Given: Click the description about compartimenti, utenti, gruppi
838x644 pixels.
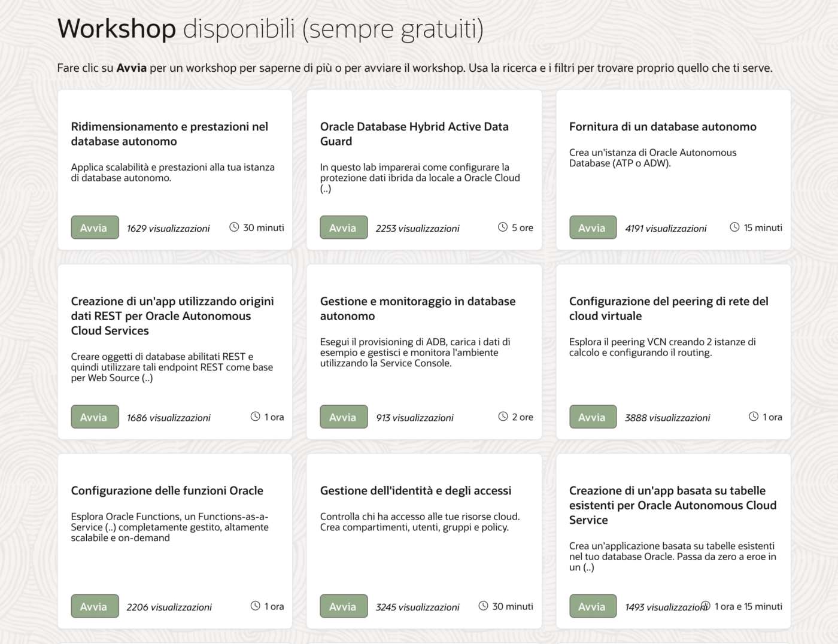Looking at the screenshot, I should pos(420,521).
